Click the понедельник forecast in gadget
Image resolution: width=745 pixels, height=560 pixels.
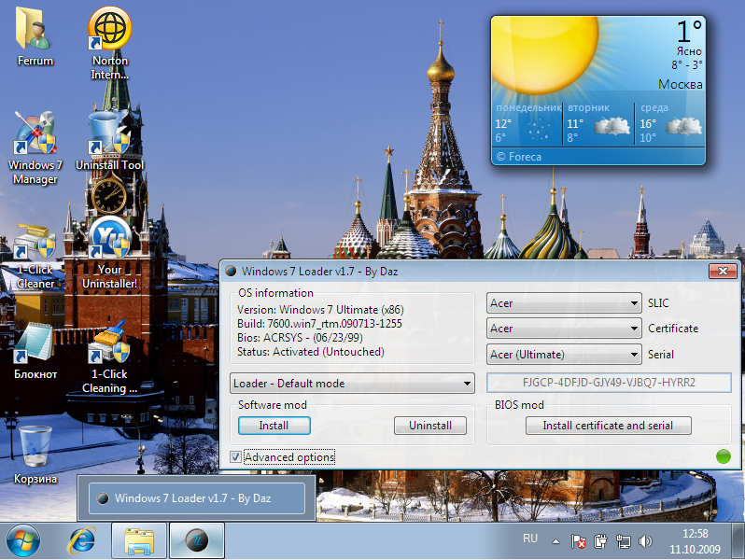click(527, 123)
